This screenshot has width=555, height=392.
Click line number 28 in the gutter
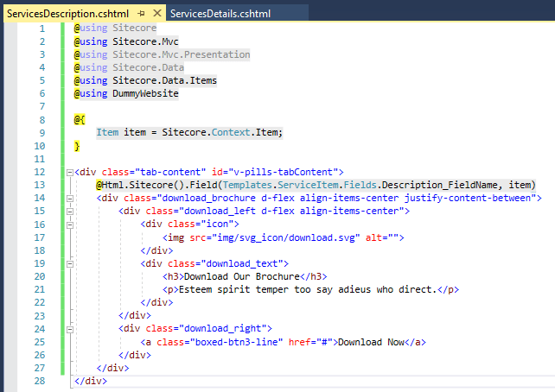click(x=38, y=380)
